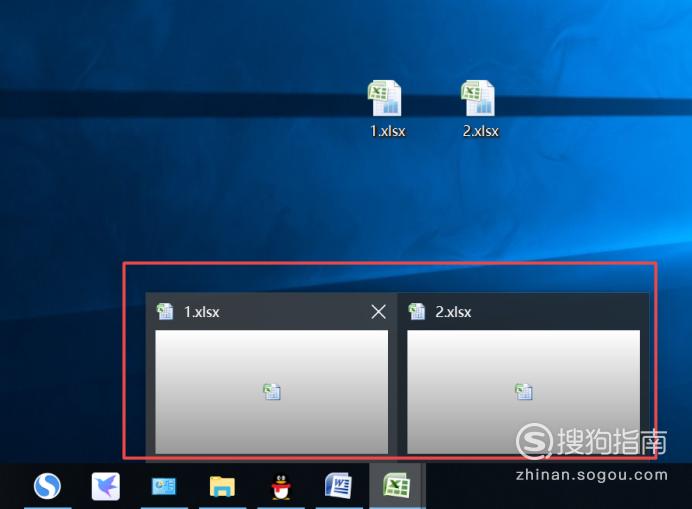692x509 pixels.
Task: Click the 1.xlsx label under the desktop icon
Action: [x=387, y=131]
